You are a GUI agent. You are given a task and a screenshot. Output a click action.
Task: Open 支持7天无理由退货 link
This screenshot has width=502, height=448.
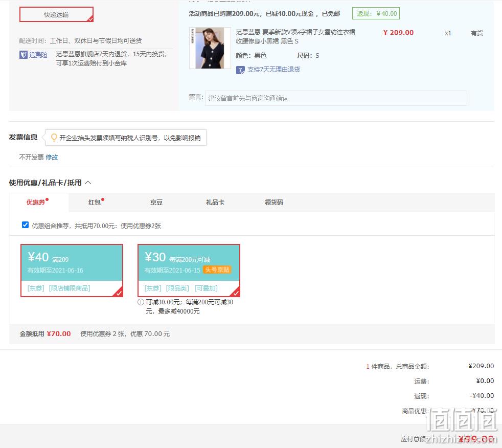coord(273,70)
